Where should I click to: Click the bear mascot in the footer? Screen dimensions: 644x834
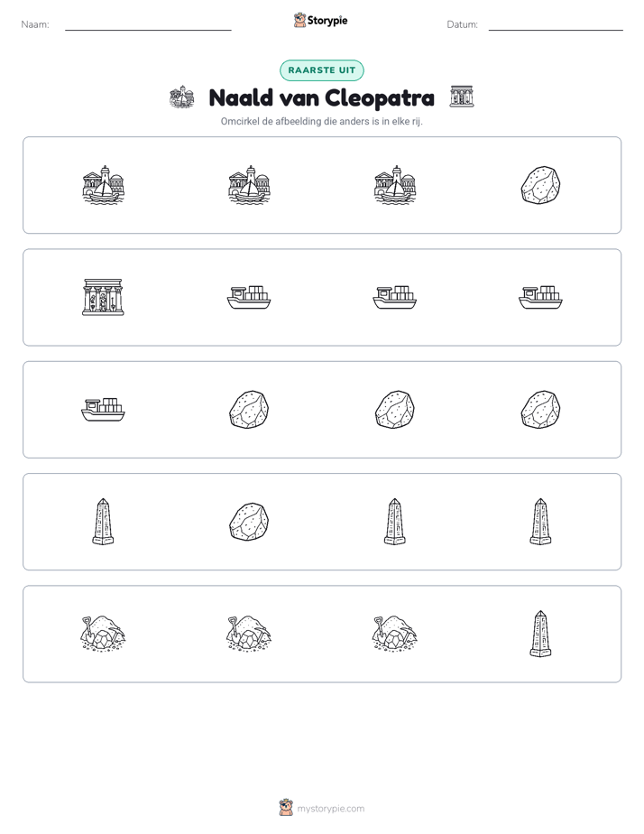pyautogui.click(x=286, y=808)
